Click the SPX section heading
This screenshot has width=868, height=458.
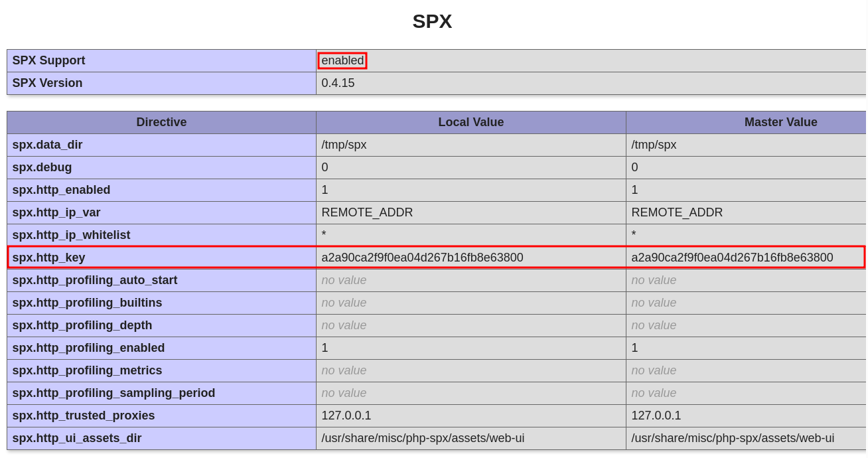[x=432, y=21]
